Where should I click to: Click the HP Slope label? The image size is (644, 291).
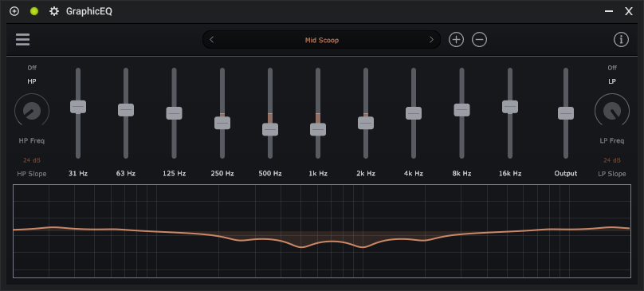pyautogui.click(x=32, y=174)
